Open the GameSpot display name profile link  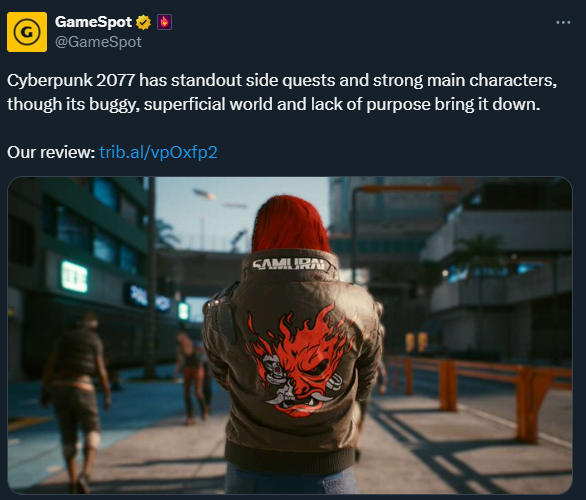pos(93,22)
